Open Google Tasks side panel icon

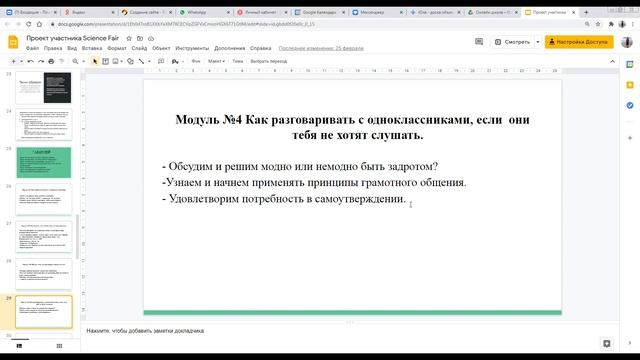click(x=630, y=105)
